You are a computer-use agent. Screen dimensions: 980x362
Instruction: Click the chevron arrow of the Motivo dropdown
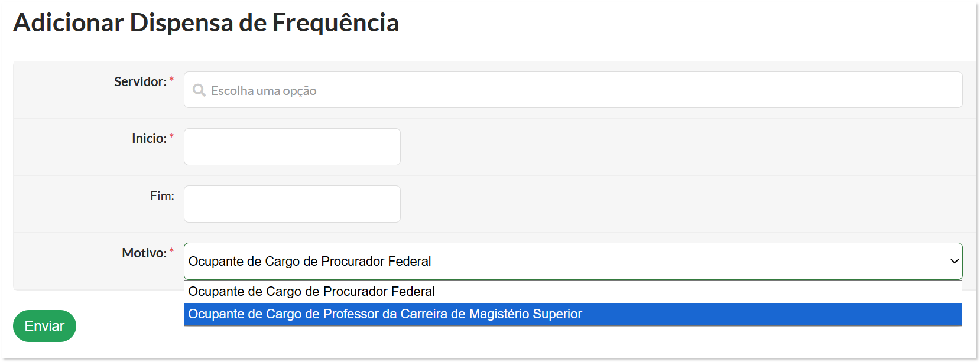954,261
